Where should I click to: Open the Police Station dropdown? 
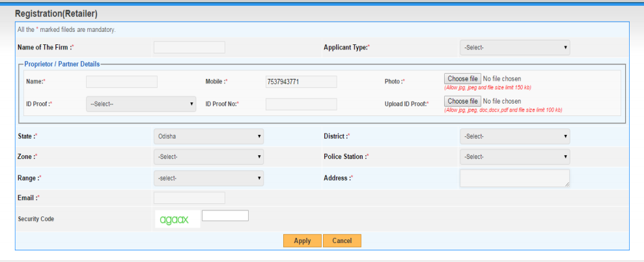514,157
